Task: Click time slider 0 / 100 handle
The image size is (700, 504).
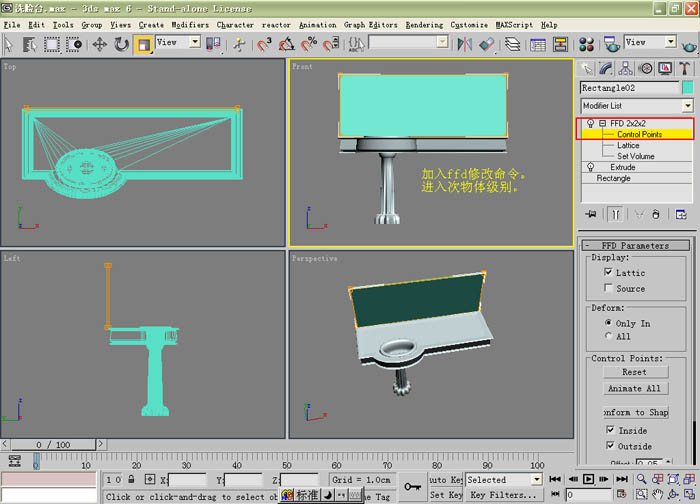Action: [54, 445]
